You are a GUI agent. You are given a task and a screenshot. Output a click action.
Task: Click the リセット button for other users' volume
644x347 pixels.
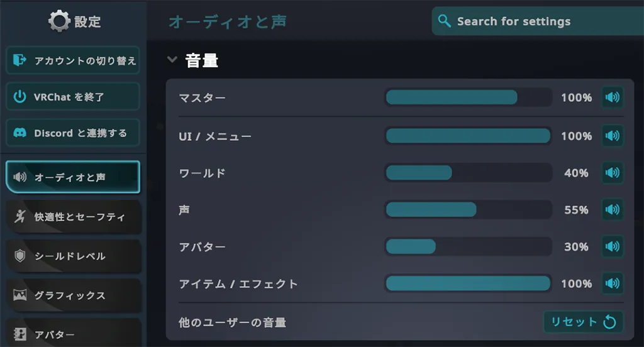click(584, 321)
